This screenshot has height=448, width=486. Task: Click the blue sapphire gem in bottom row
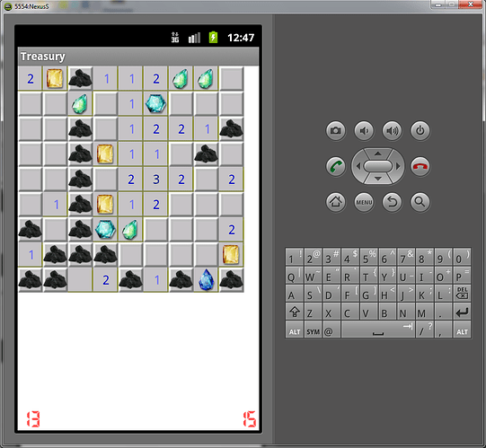206,280
